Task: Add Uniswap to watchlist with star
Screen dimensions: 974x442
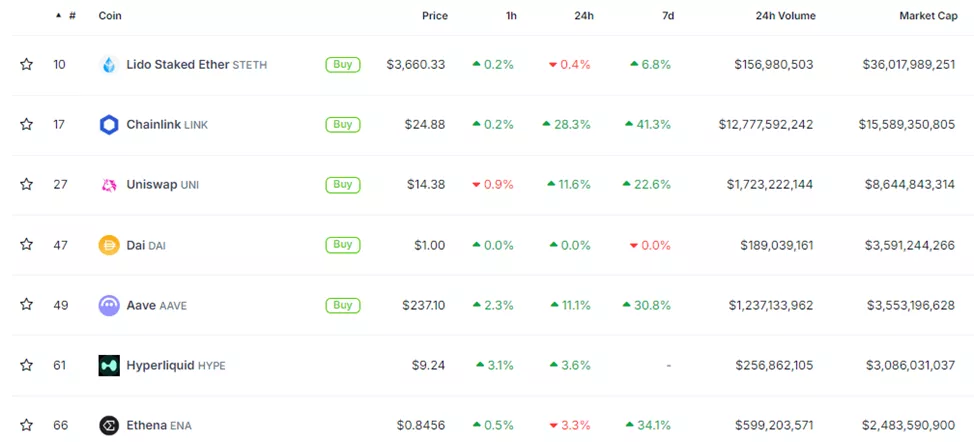Action: [x=27, y=185]
